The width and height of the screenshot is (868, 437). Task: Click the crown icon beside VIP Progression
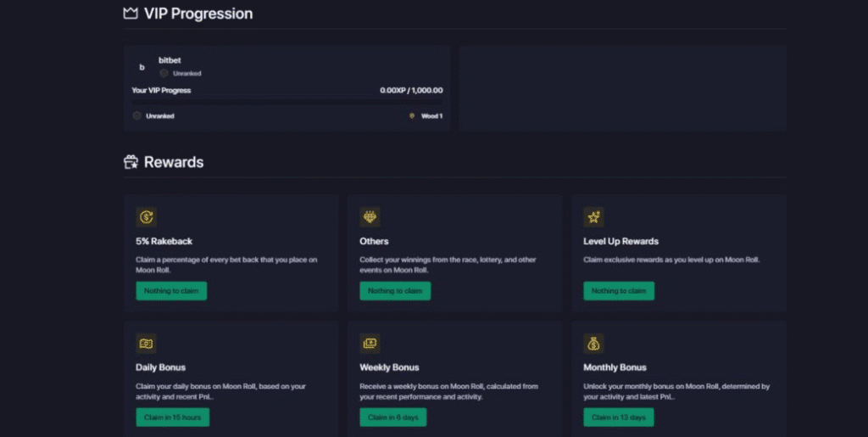(131, 14)
